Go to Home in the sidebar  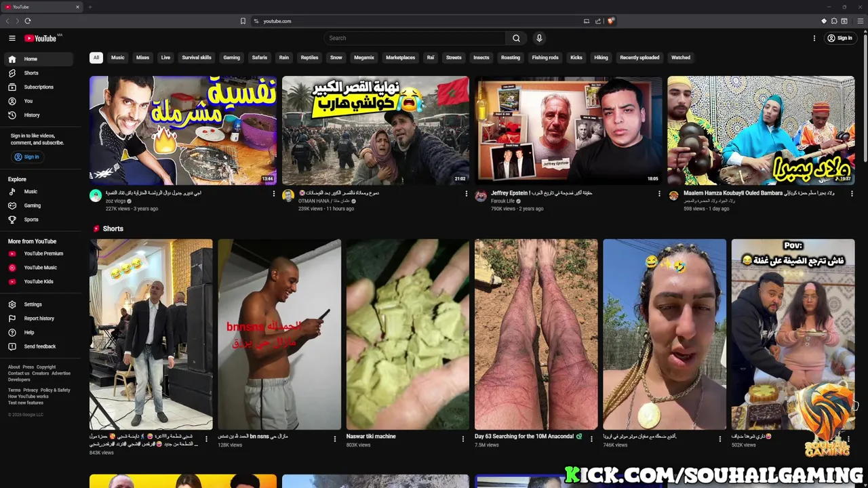click(x=38, y=59)
